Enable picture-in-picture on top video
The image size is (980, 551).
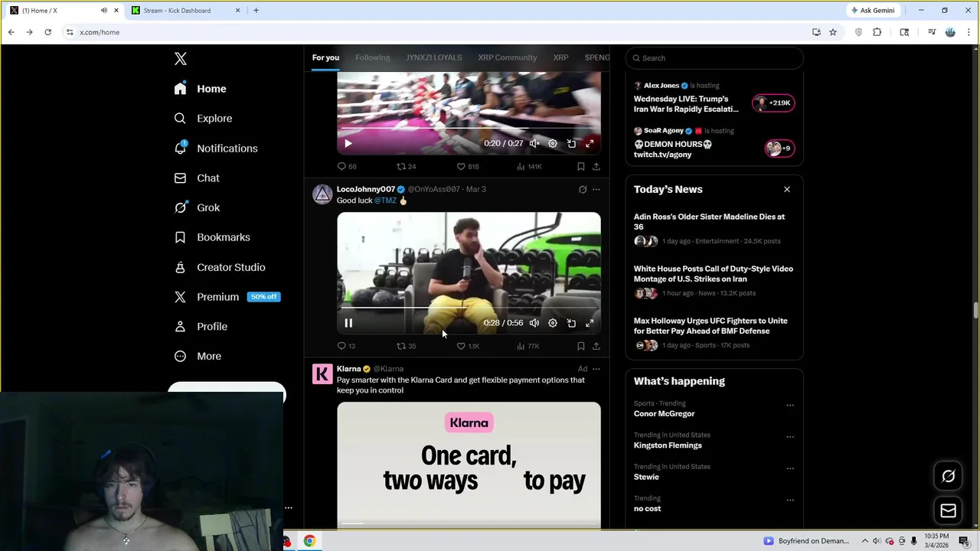571,143
